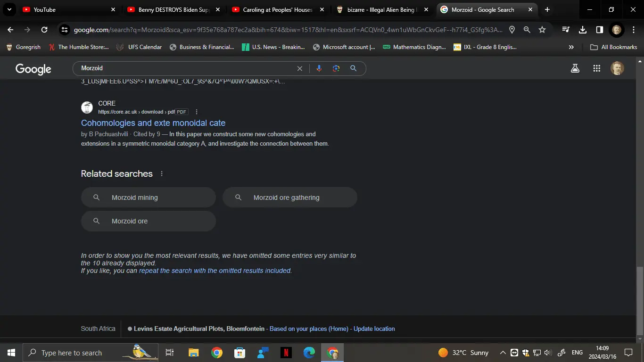Image resolution: width=644 pixels, height=362 pixels.
Task: Click the address bar URL
Action: pyautogui.click(x=288, y=30)
